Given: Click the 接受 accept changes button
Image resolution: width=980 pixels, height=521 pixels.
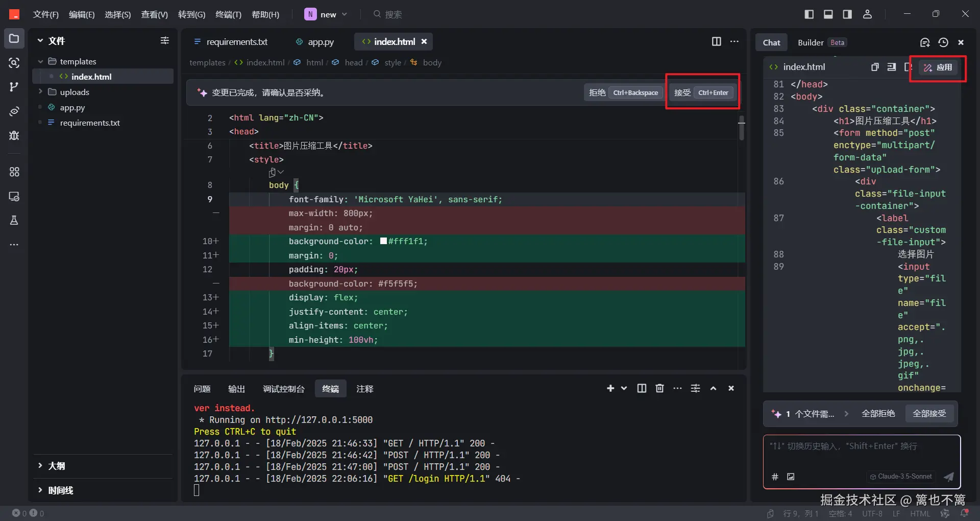Looking at the screenshot, I should click(x=702, y=92).
